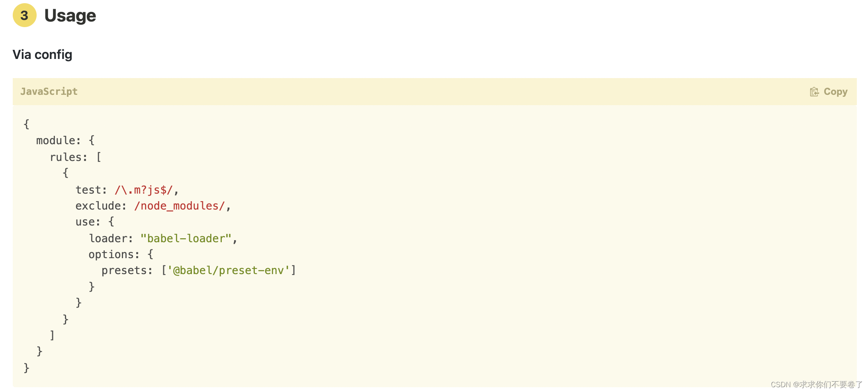Click the test property name
868x392 pixels.
tap(88, 190)
